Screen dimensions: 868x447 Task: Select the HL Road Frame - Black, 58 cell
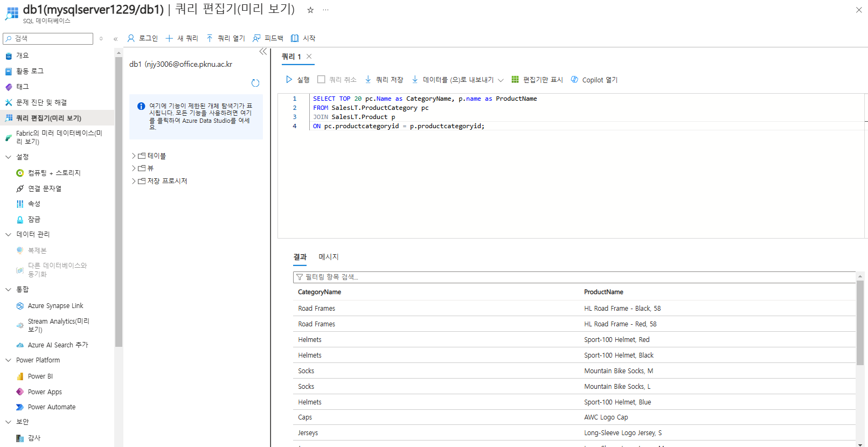pos(622,309)
